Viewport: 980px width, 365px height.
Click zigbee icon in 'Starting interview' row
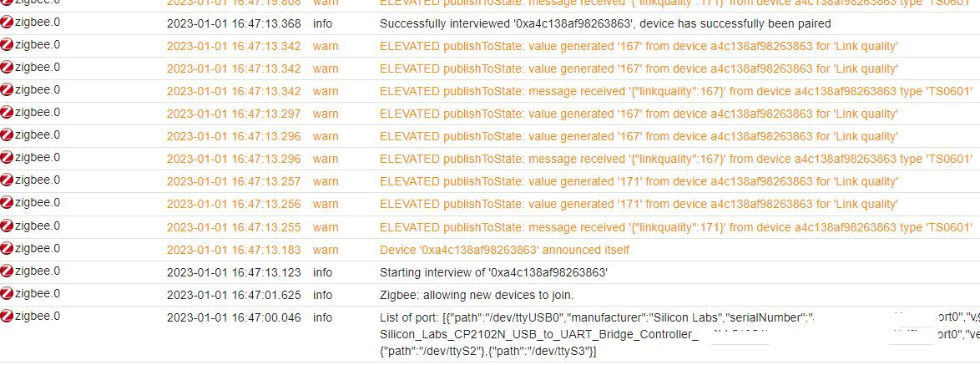click(8, 271)
